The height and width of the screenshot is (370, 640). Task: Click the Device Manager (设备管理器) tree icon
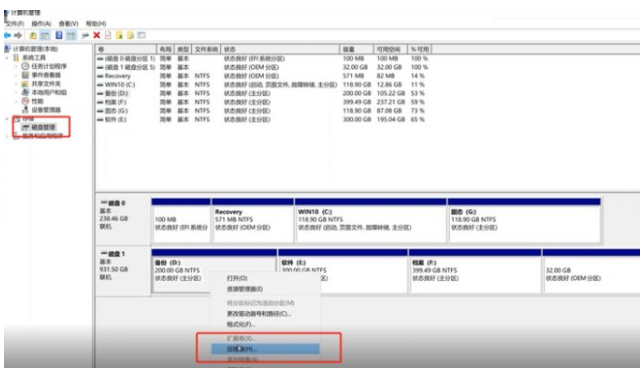(25, 110)
